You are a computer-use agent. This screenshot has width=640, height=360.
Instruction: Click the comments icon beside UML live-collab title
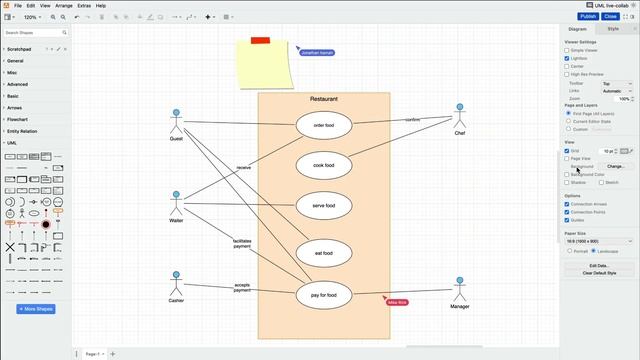[589, 5]
